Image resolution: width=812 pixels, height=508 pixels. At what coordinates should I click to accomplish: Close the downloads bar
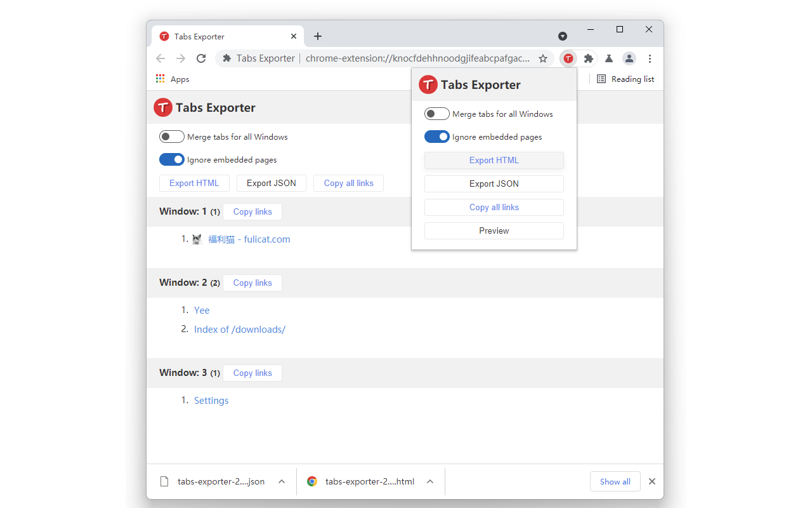click(x=652, y=481)
